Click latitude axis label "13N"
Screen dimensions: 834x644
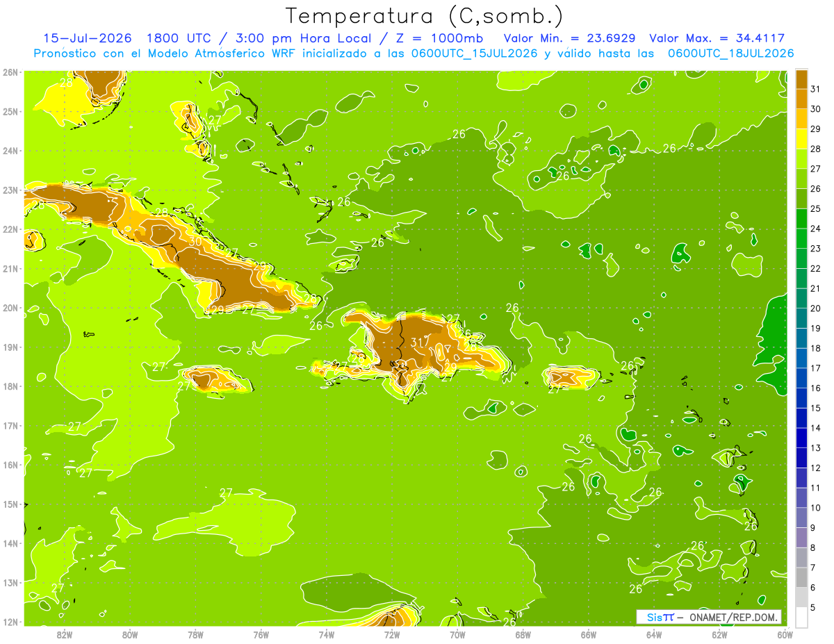[x=10, y=582]
